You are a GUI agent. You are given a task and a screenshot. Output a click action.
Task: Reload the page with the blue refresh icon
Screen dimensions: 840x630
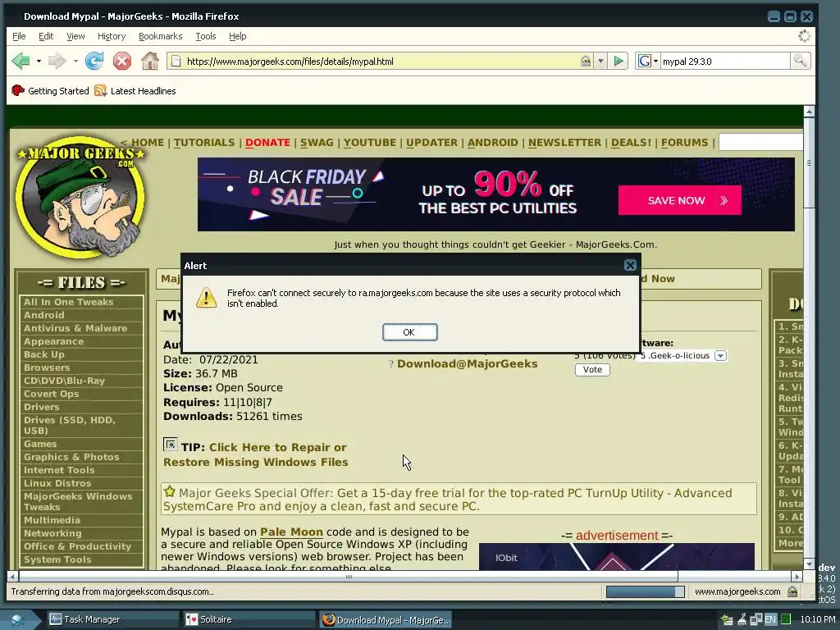(94, 61)
